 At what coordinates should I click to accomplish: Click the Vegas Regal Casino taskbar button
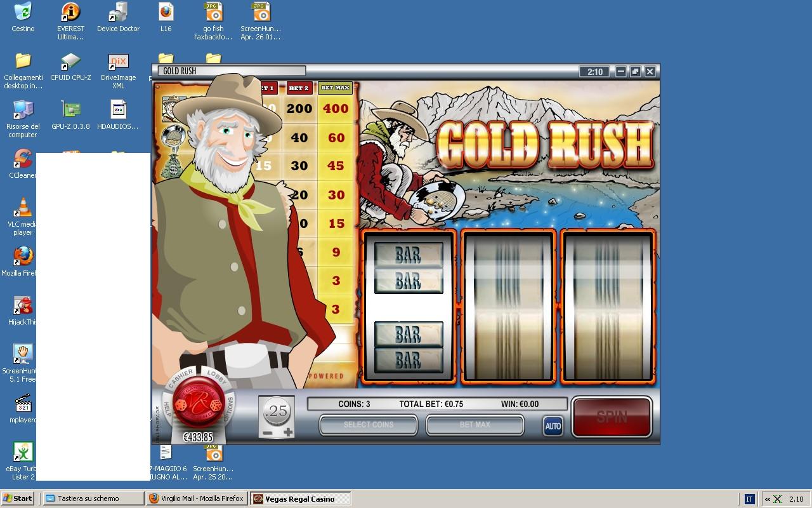click(301, 498)
